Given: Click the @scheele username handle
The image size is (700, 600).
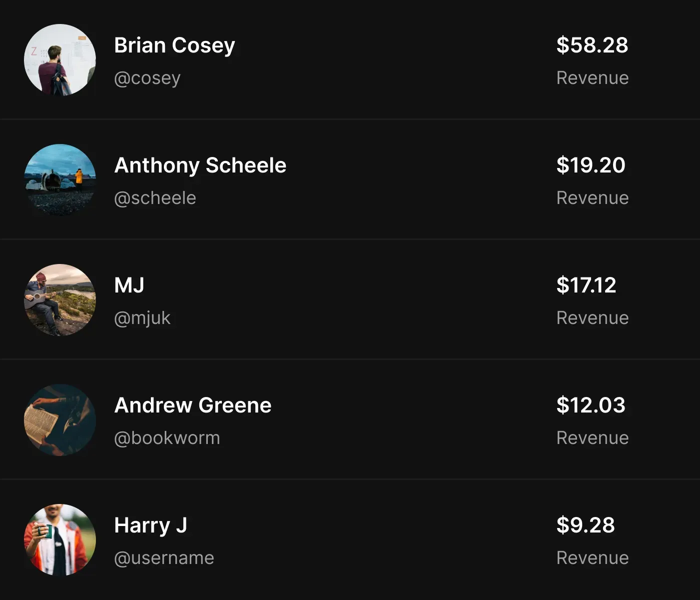Looking at the screenshot, I should coord(155,198).
